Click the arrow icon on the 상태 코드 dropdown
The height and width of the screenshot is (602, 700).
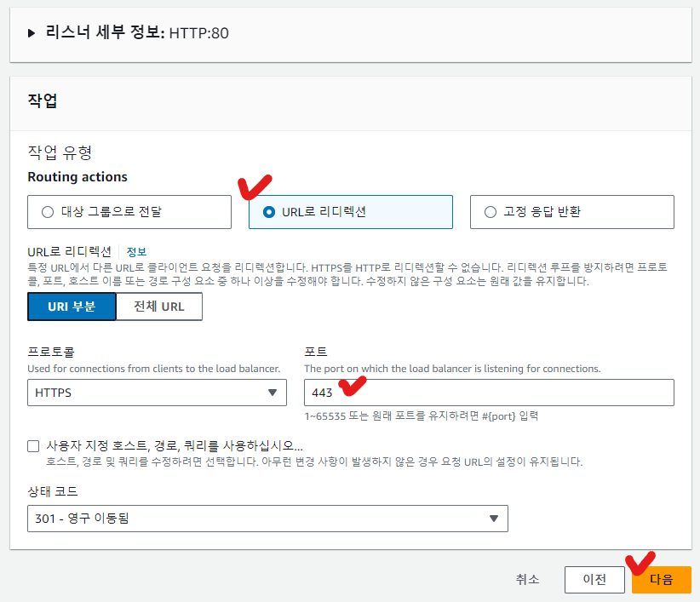(493, 519)
